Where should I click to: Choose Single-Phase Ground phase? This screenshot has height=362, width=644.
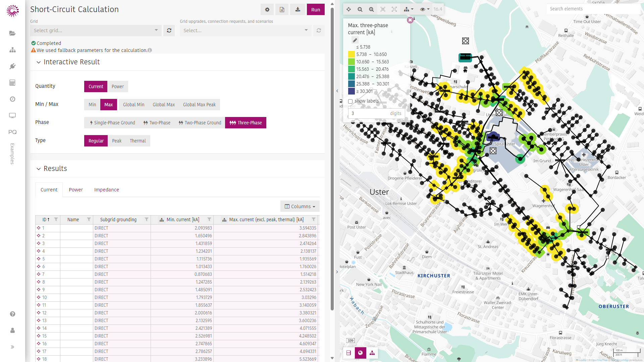tap(112, 123)
